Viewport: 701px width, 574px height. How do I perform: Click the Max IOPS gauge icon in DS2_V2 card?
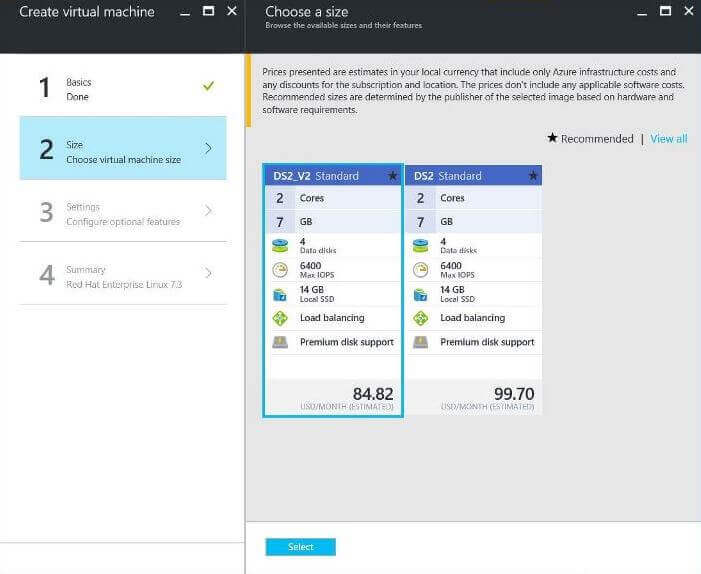[280, 270]
